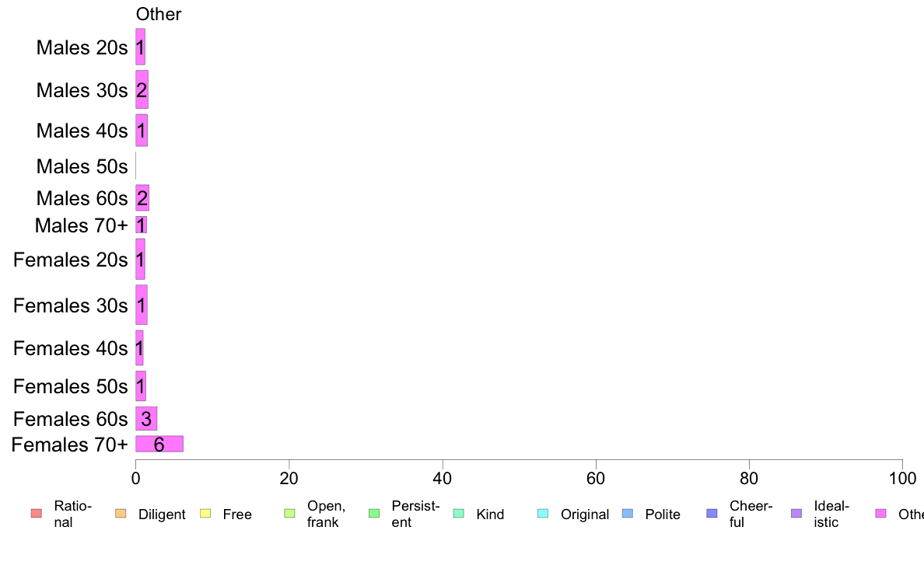
Task: Select the Females 70+ bar showing 6
Action: pyautogui.click(x=159, y=445)
